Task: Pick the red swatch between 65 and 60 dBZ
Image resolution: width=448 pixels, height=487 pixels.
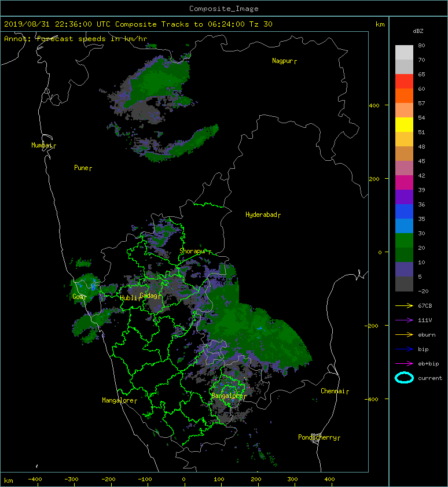Action: tap(404, 81)
